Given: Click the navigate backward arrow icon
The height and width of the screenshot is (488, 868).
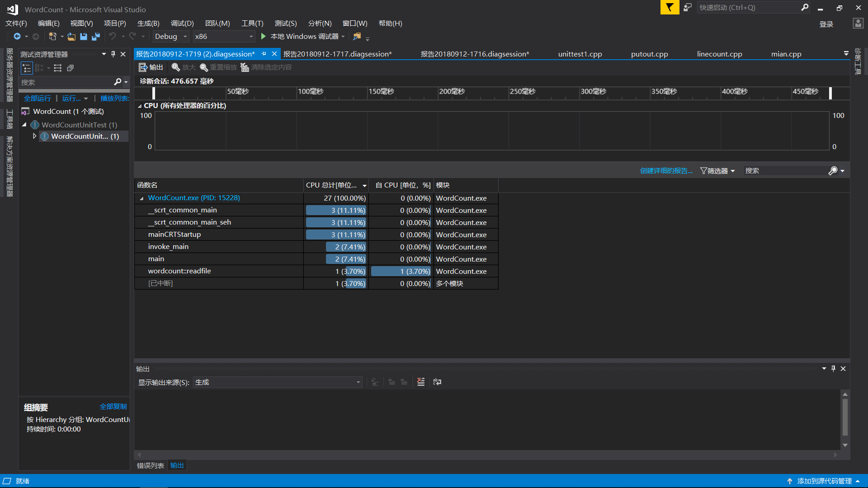Looking at the screenshot, I should click(17, 37).
